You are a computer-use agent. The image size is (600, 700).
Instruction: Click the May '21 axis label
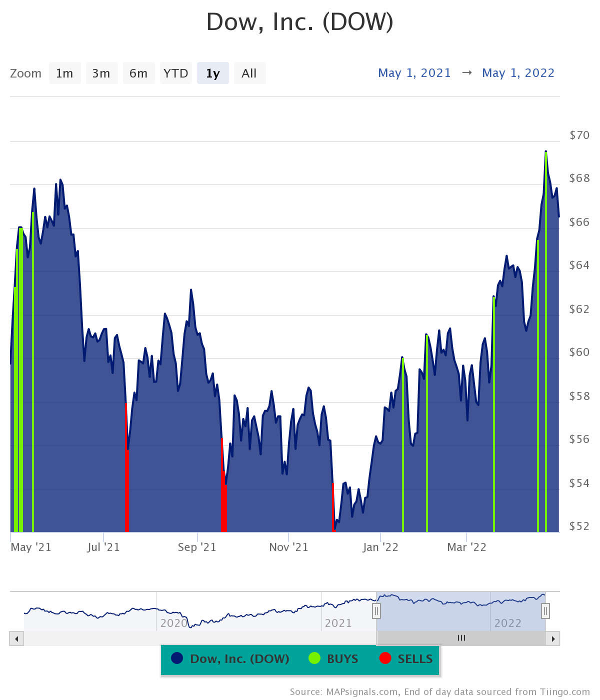point(31,547)
